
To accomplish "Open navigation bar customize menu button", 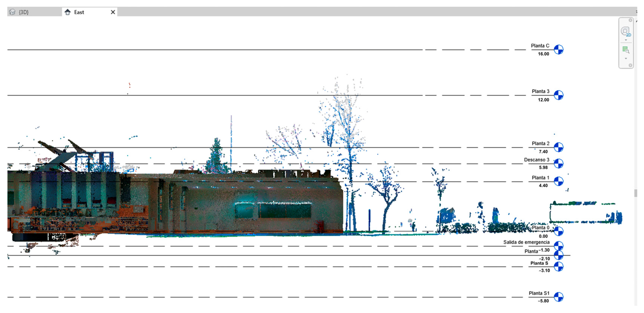I will coord(630,65).
